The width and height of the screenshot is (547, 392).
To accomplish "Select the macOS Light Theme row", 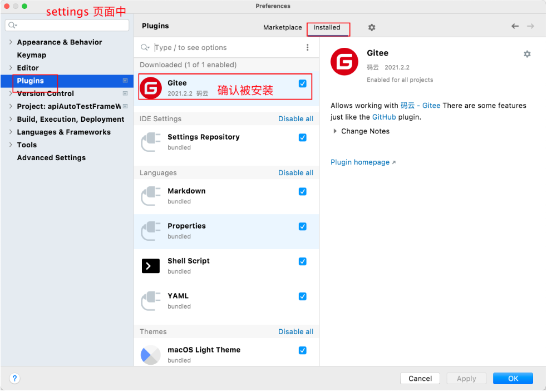I will [x=226, y=353].
